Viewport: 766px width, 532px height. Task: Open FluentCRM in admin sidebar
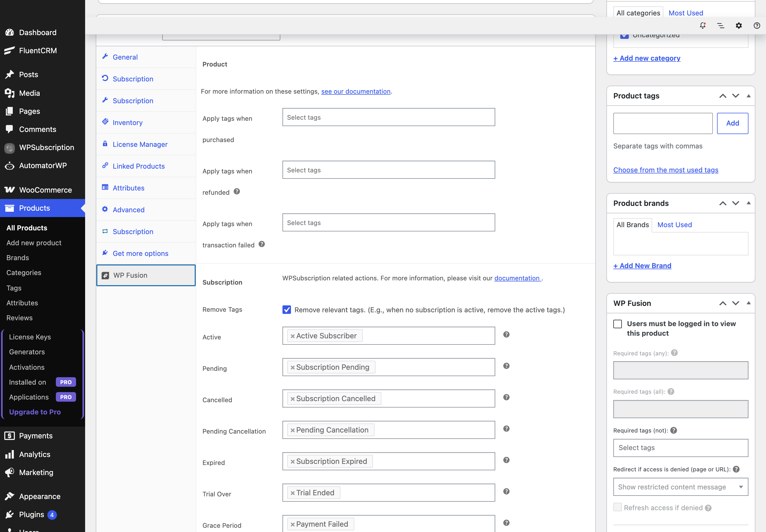pos(42,51)
